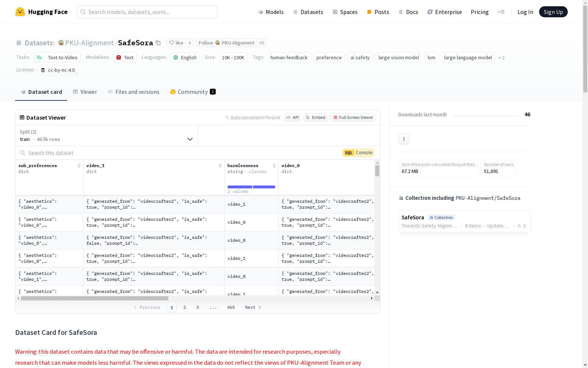The width and height of the screenshot is (588, 368).
Task: Select the 10K - 100K size tag
Action: tap(233, 57)
